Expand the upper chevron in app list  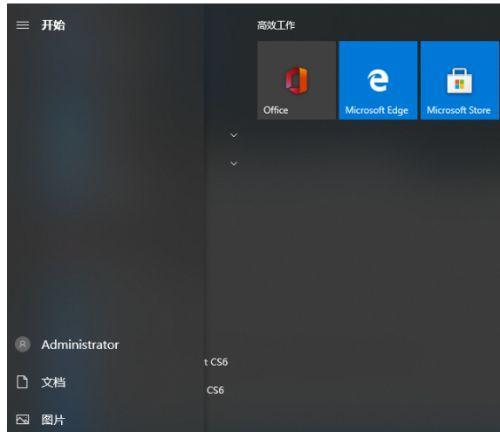click(234, 135)
